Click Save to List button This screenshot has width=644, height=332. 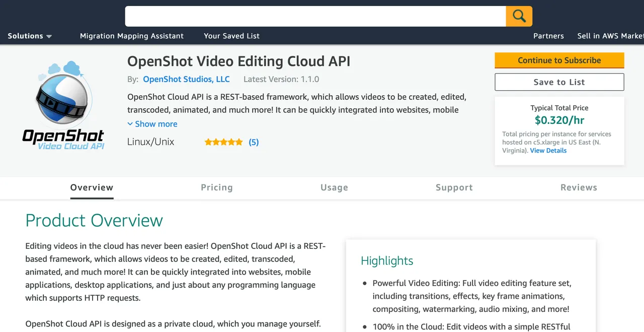coord(559,82)
